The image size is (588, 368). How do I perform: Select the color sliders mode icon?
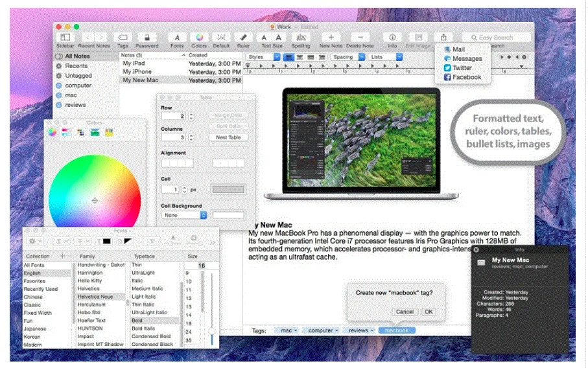coord(66,132)
